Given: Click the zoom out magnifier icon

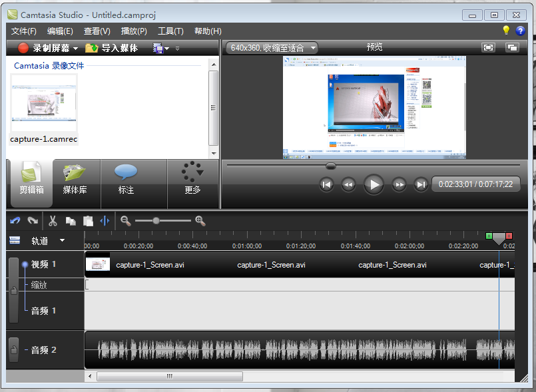Looking at the screenshot, I should [126, 221].
